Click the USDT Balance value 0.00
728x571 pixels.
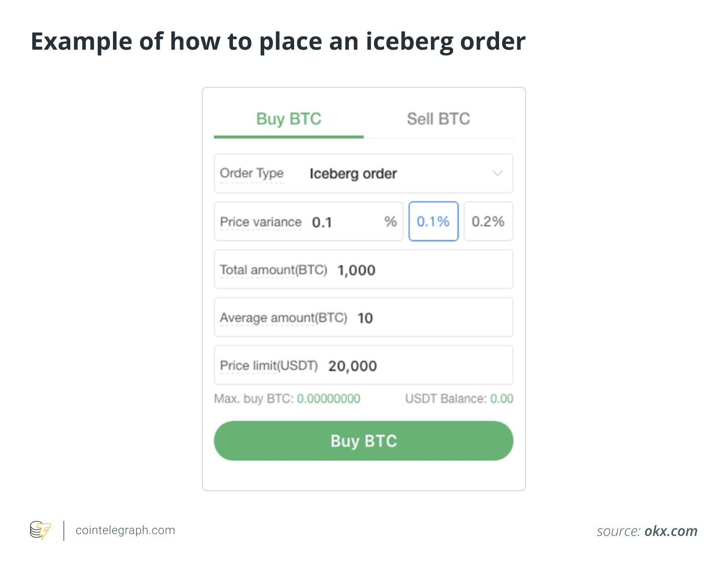pyautogui.click(x=502, y=399)
